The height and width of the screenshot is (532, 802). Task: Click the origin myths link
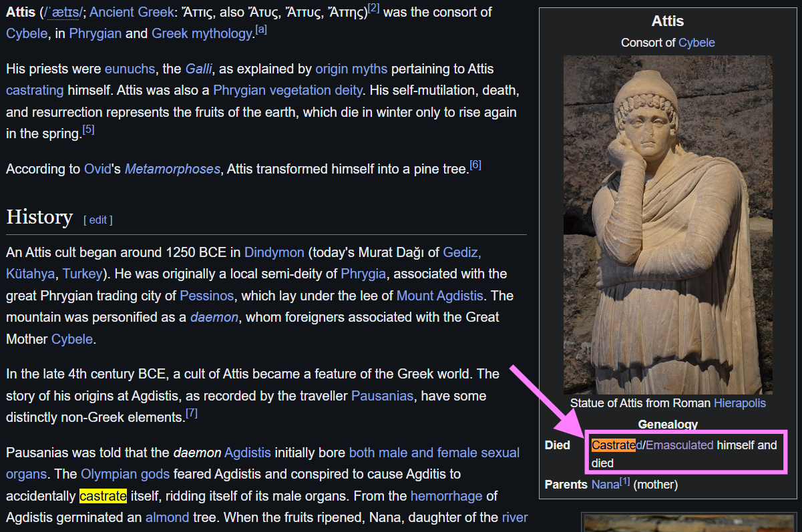tap(351, 69)
